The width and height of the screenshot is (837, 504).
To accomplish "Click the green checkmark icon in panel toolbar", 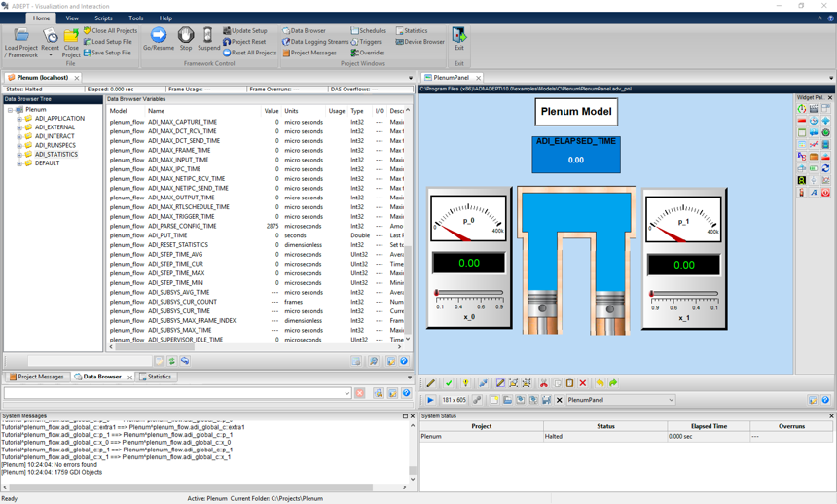I will 449,383.
